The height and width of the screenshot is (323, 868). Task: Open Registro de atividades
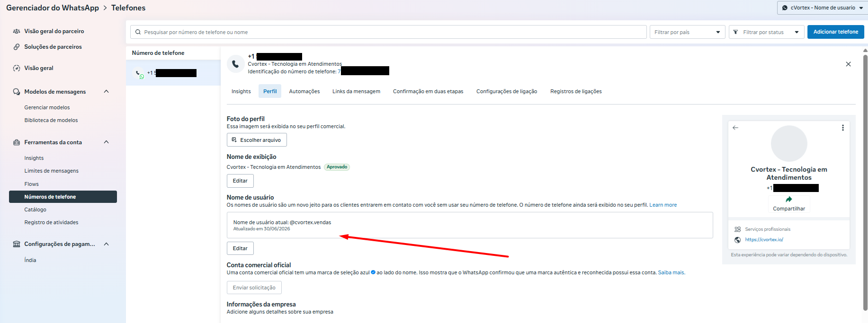click(52, 222)
